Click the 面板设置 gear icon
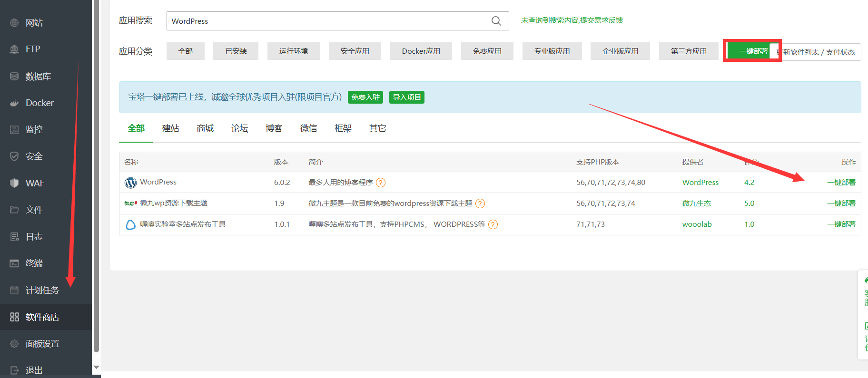The image size is (868, 378). [14, 344]
